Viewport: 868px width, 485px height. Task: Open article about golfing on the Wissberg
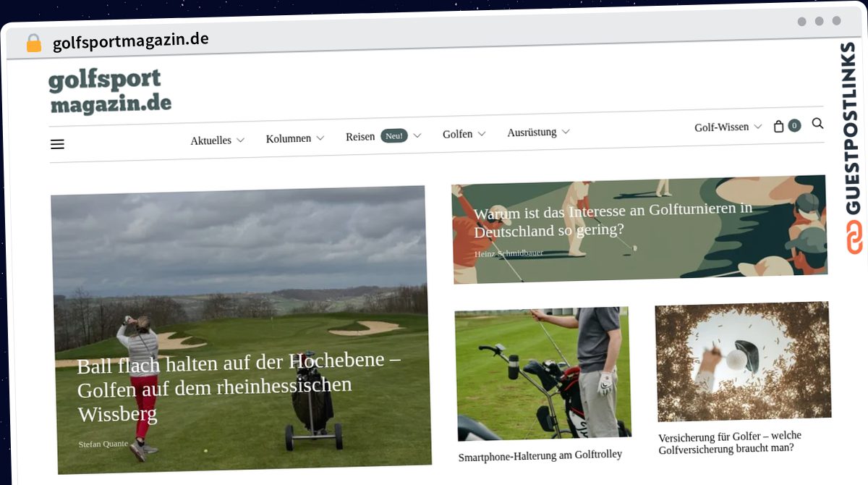tap(239, 387)
